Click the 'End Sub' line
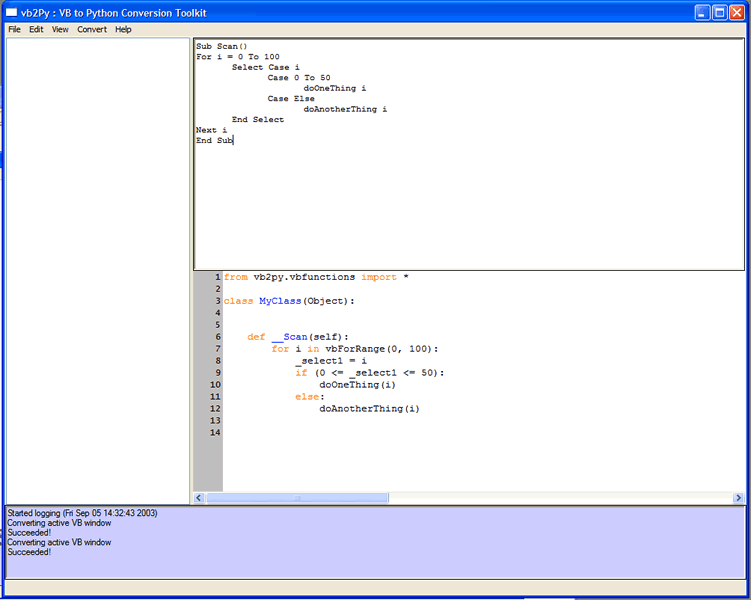 [x=214, y=140]
